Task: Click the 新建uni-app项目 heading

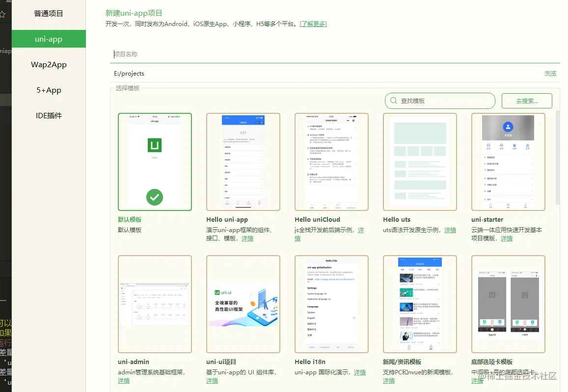Action: 134,13
